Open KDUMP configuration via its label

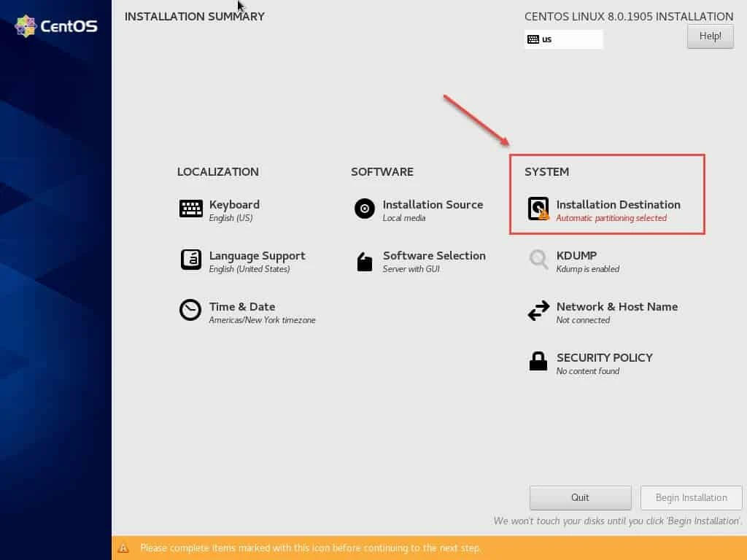[576, 255]
